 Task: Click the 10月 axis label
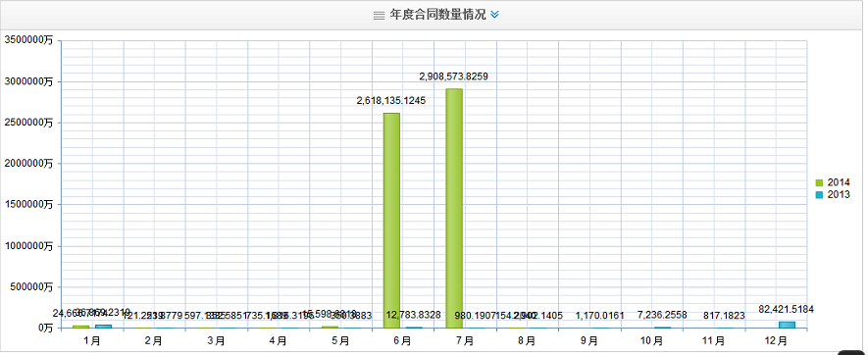(651, 340)
